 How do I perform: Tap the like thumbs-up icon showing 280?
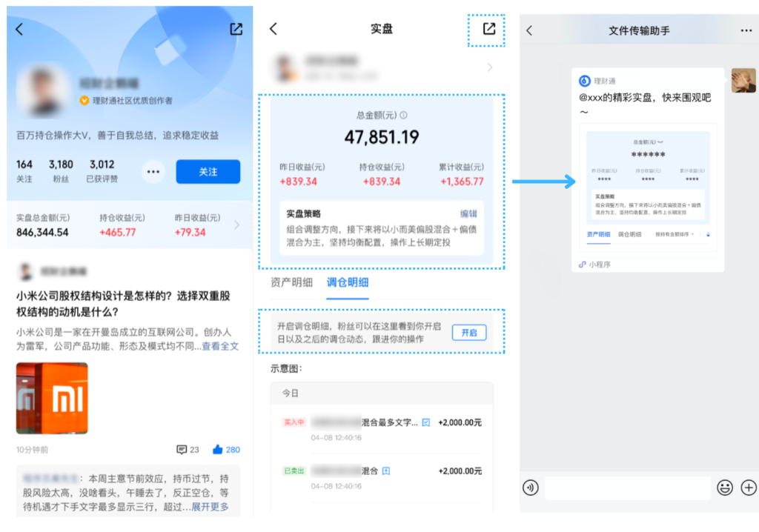click(x=218, y=450)
